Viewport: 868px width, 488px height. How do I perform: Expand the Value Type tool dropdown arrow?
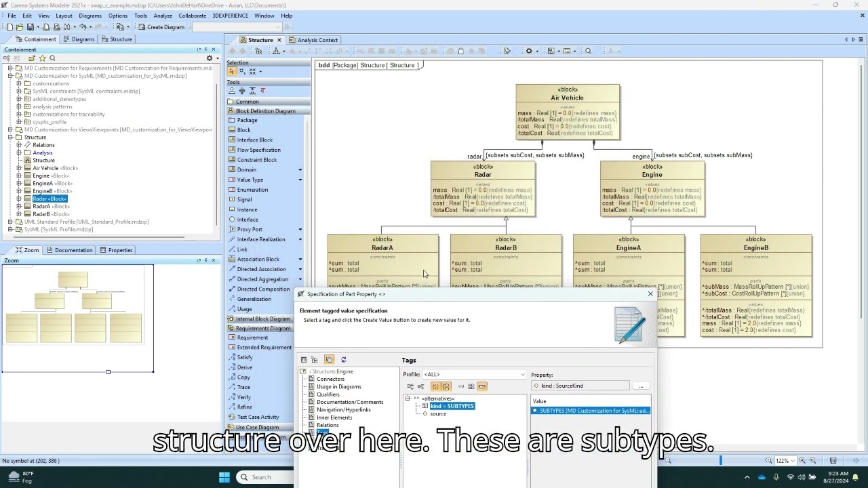point(300,180)
